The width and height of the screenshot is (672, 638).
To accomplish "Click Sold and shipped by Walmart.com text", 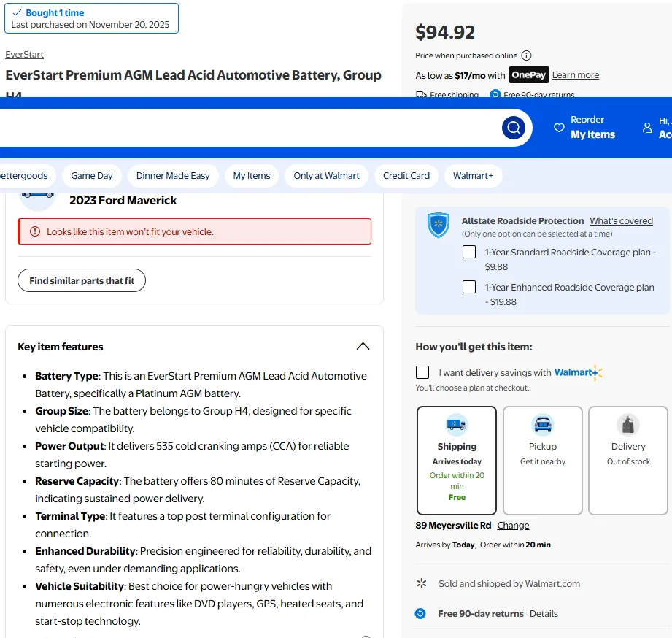I will (509, 583).
